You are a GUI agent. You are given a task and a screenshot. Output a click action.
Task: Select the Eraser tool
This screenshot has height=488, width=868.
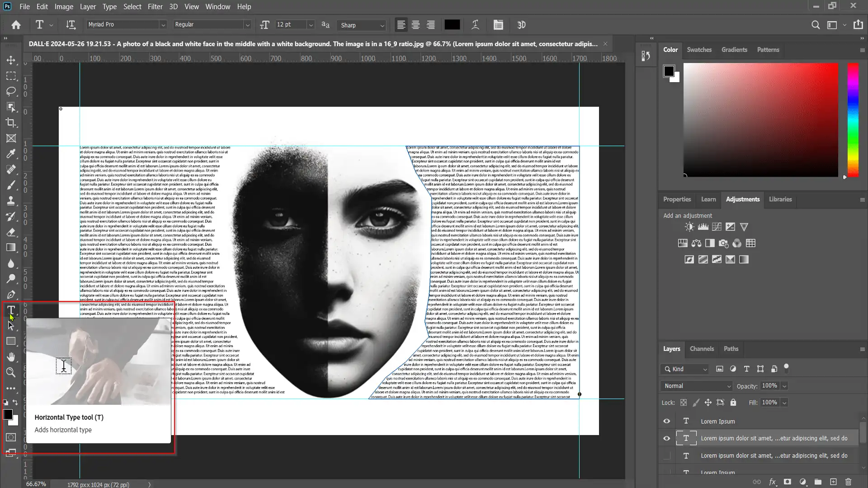[x=11, y=232]
